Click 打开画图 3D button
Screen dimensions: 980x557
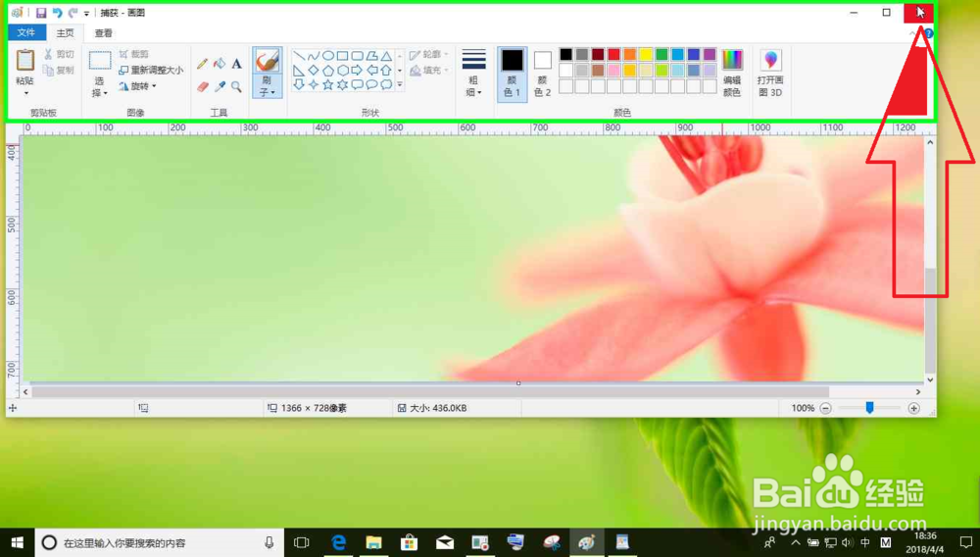point(770,73)
